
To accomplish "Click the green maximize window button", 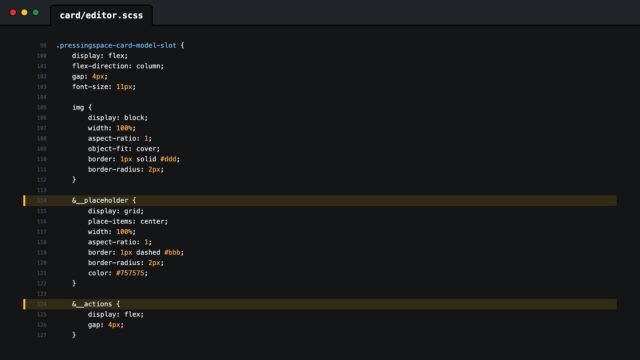I will tap(36, 13).
